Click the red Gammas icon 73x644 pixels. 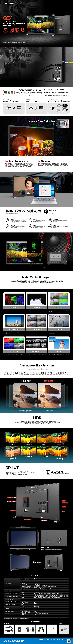[39, 161]
